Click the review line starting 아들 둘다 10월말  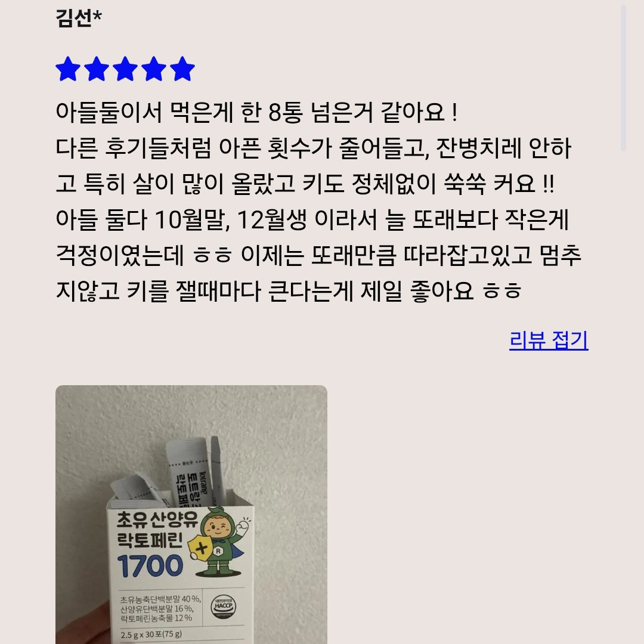(312, 219)
